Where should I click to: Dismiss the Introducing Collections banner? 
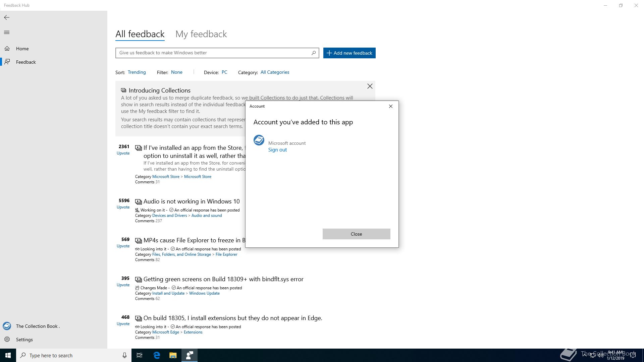[370, 86]
